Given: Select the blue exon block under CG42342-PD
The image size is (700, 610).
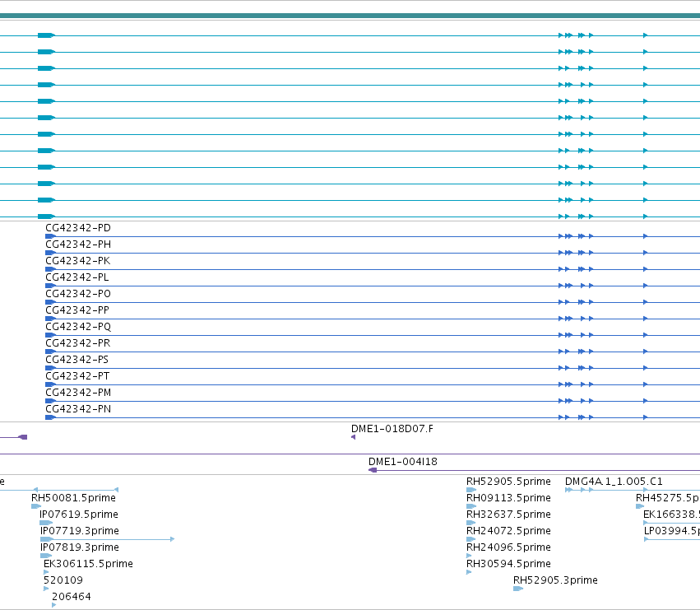Looking at the screenshot, I should [x=50, y=236].
